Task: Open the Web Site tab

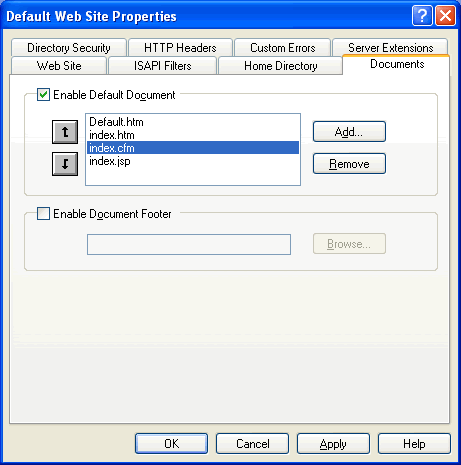Action: tap(59, 66)
